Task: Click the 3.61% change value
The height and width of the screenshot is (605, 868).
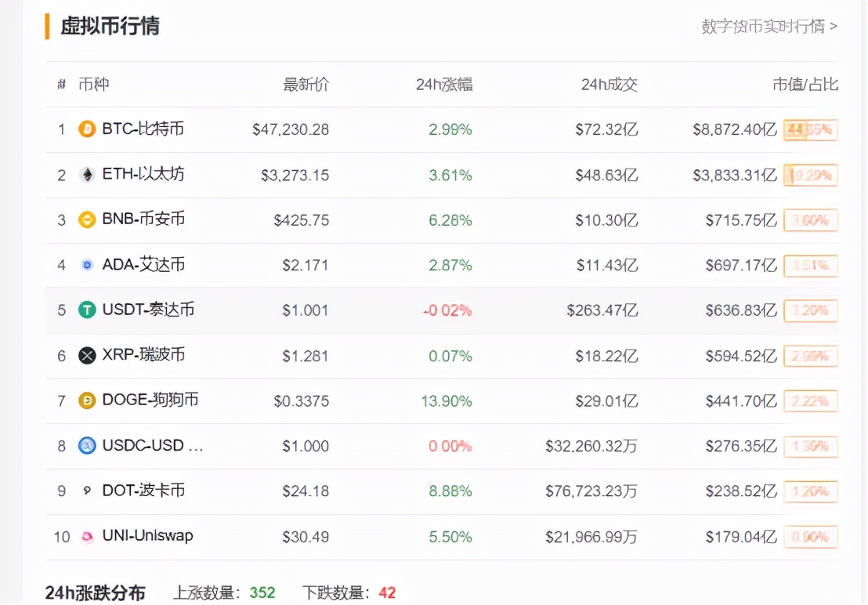Action: pyautogui.click(x=450, y=176)
